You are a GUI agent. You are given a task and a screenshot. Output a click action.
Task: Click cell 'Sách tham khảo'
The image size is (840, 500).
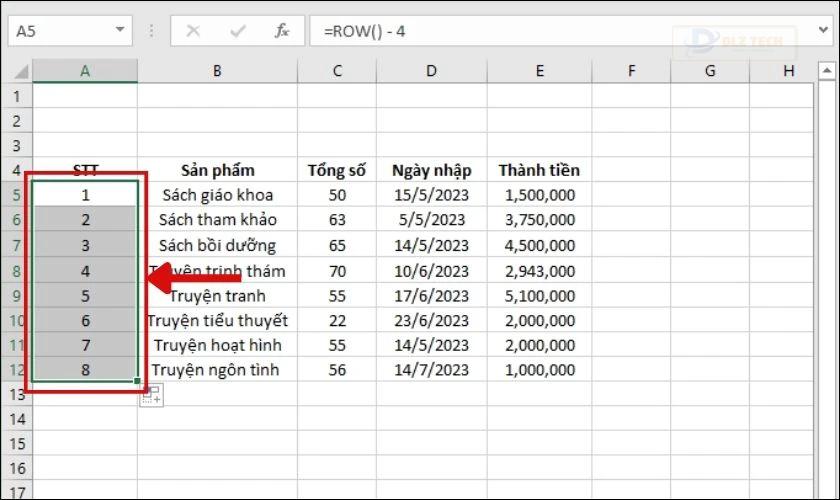click(x=218, y=219)
